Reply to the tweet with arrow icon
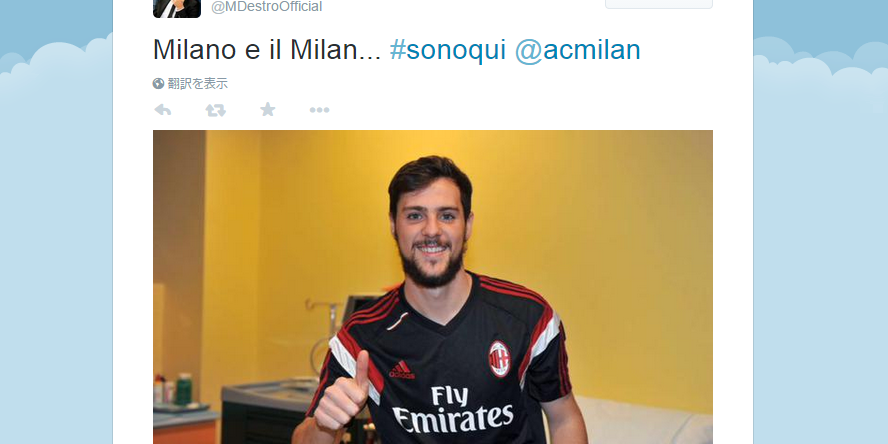This screenshot has width=888, height=444. [x=163, y=110]
